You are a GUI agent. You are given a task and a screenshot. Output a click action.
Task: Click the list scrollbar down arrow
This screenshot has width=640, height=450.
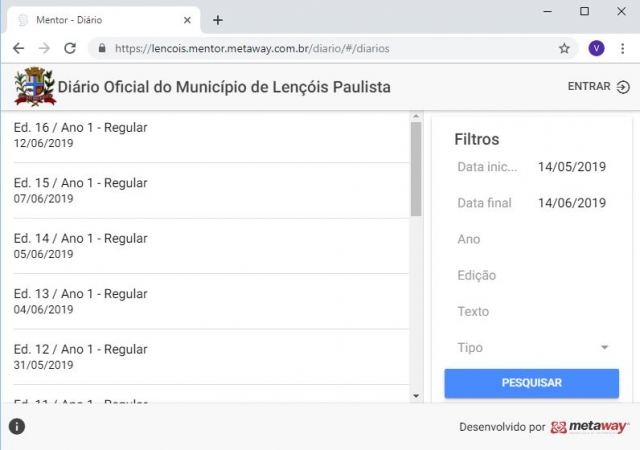click(x=416, y=396)
